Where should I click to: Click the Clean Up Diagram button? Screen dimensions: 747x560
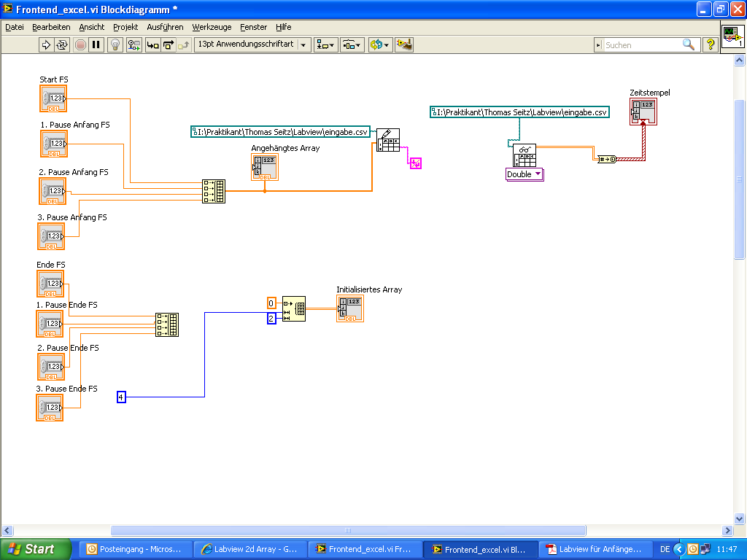(x=404, y=44)
